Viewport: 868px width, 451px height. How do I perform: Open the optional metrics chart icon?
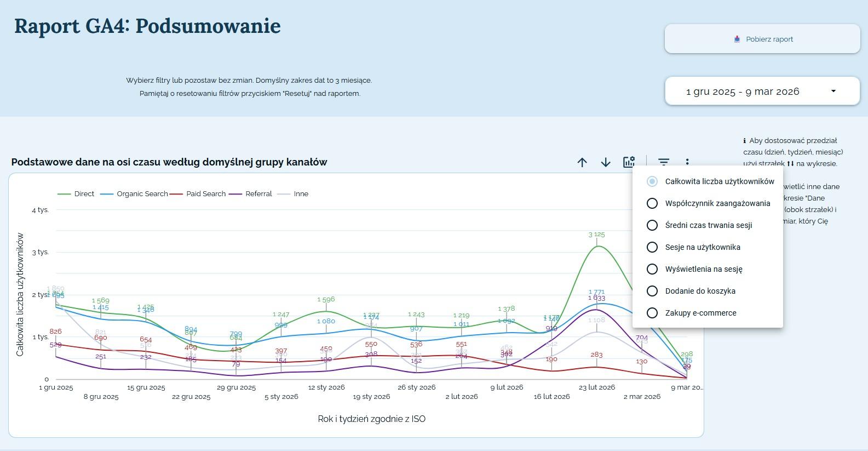629,162
